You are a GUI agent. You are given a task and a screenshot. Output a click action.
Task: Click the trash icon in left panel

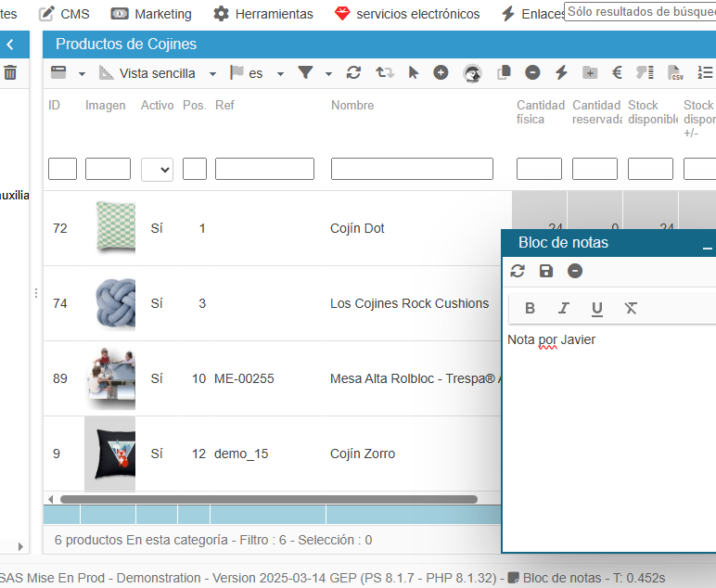(x=10, y=72)
